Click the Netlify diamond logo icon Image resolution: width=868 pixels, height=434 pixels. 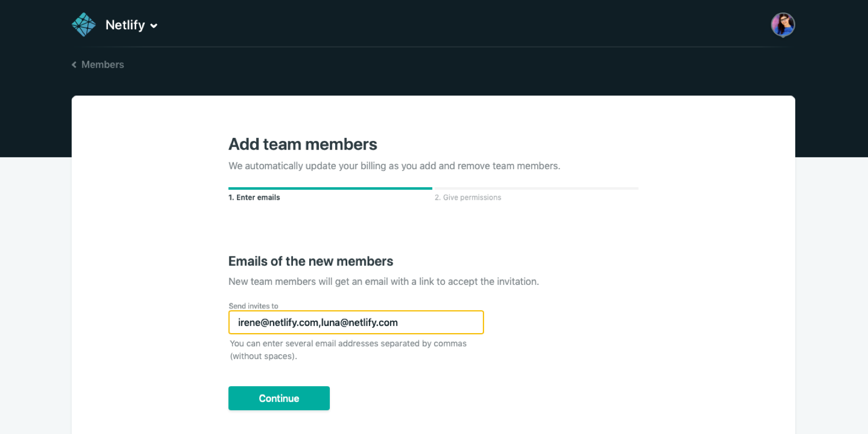coord(84,25)
